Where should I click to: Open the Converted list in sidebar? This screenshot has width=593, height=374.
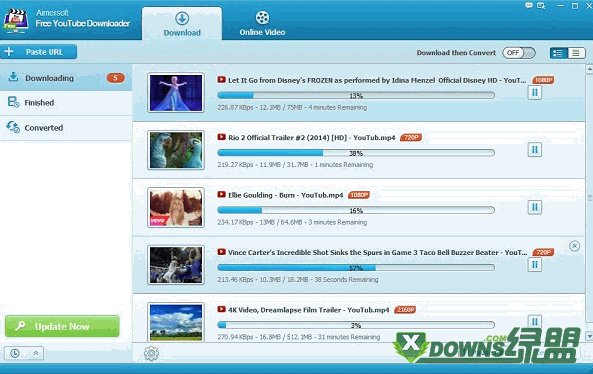66,128
